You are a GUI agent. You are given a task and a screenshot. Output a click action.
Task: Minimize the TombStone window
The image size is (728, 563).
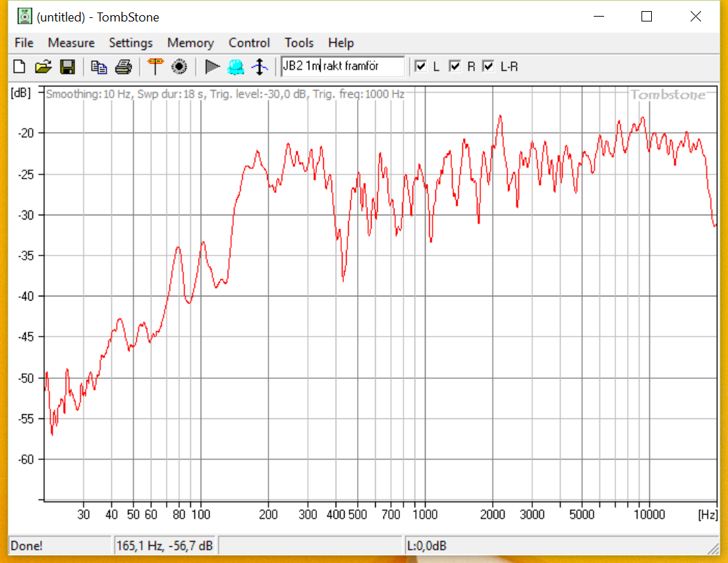click(599, 17)
